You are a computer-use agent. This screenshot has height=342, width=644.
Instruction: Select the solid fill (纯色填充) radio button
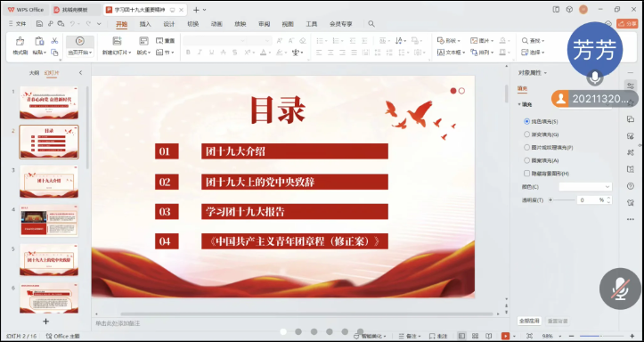coord(527,121)
